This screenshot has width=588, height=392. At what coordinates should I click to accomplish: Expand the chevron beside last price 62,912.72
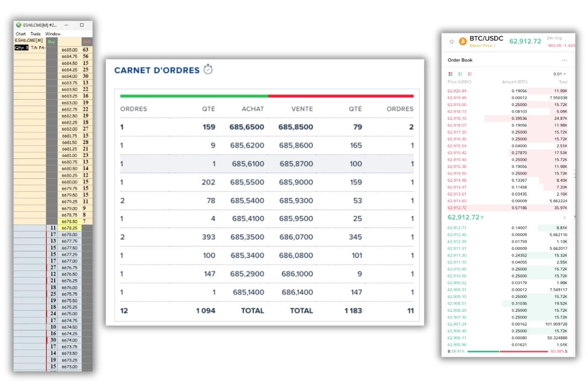[x=565, y=217]
